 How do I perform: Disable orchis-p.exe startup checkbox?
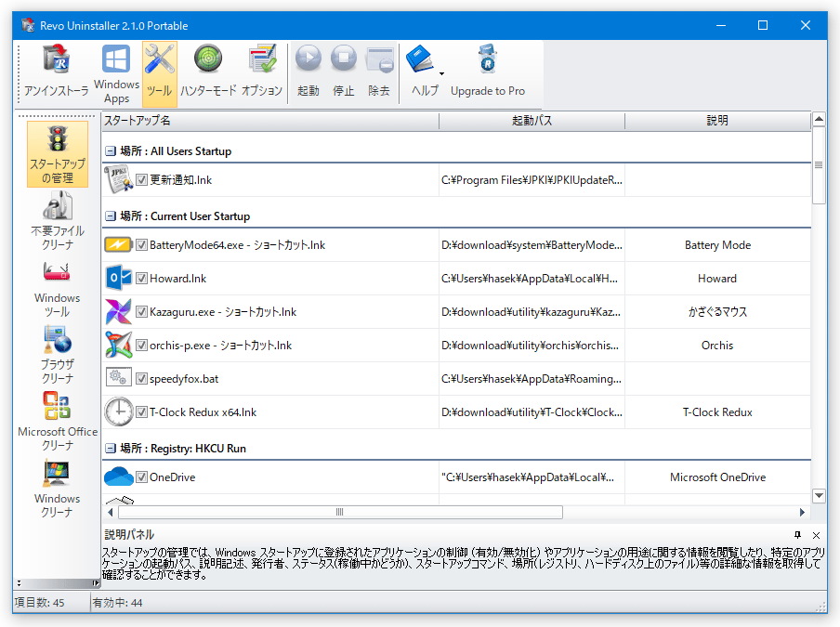(141, 346)
